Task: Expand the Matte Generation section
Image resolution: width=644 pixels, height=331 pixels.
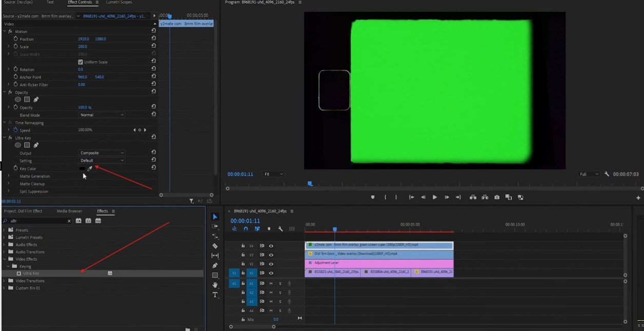Action: coord(9,176)
